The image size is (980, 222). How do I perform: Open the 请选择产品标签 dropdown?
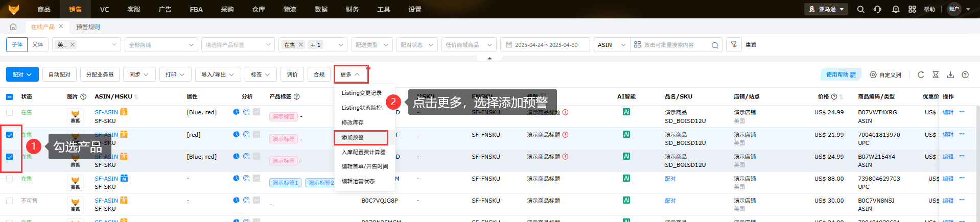(238, 45)
